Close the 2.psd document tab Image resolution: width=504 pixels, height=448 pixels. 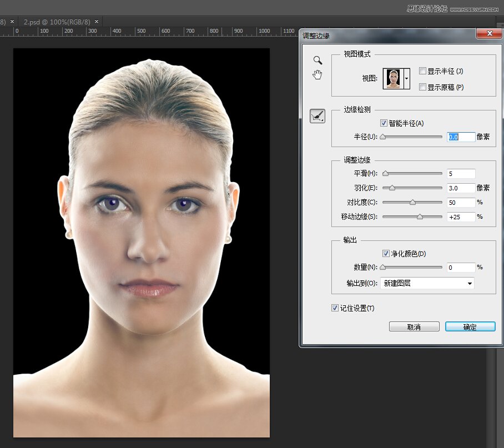tap(97, 22)
